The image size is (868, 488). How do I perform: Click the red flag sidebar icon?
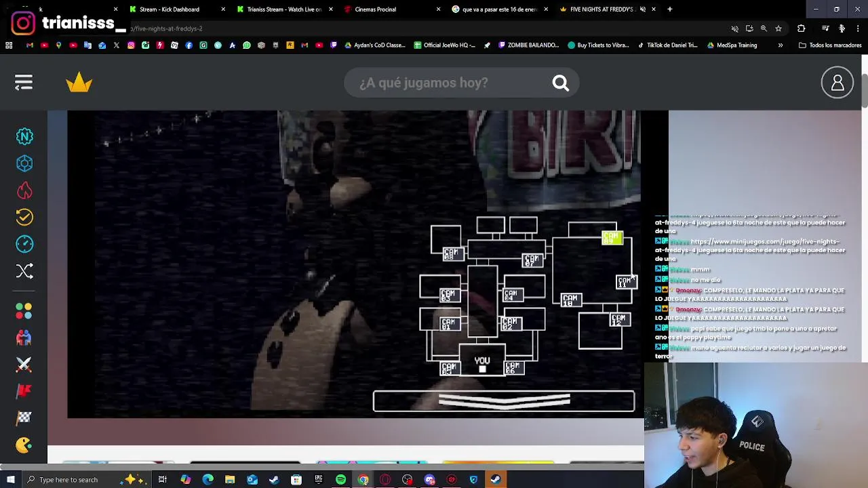coord(24,391)
